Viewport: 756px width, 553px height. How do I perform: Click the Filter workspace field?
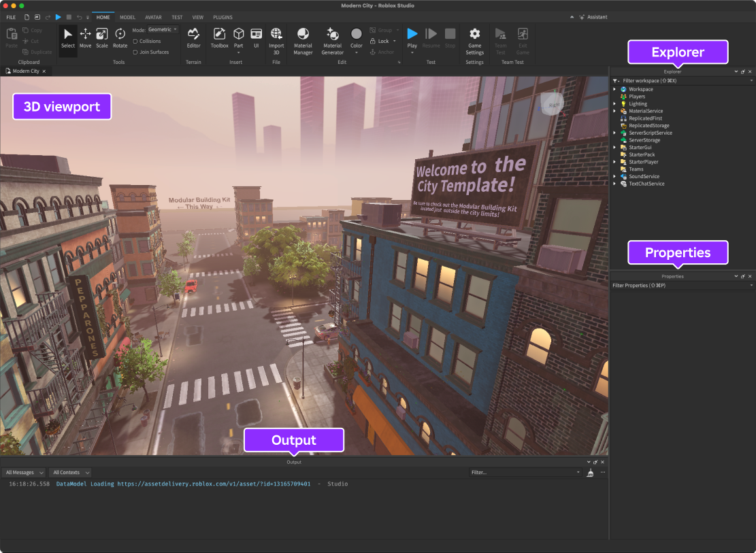pyautogui.click(x=682, y=80)
